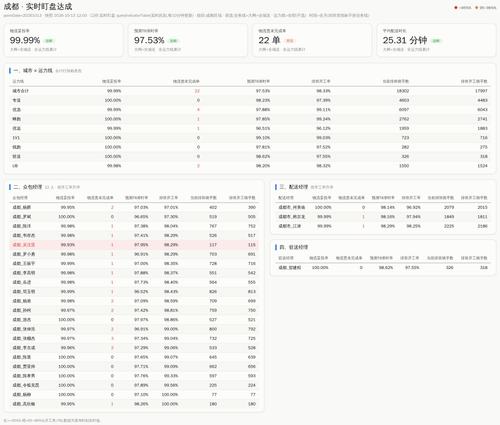Click the red dot legend marker for <95%

point(456,8)
